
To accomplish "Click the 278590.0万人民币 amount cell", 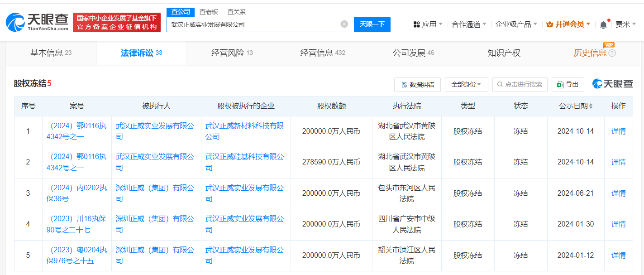I will point(331,162).
